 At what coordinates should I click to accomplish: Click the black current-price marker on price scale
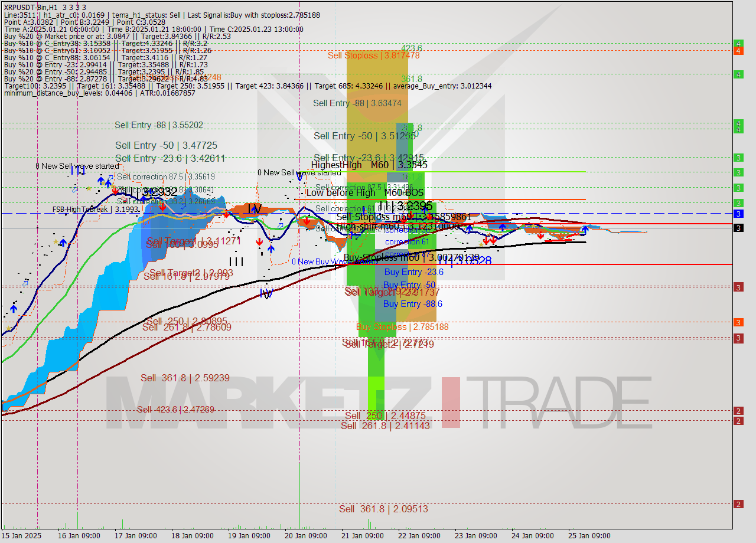738,228
